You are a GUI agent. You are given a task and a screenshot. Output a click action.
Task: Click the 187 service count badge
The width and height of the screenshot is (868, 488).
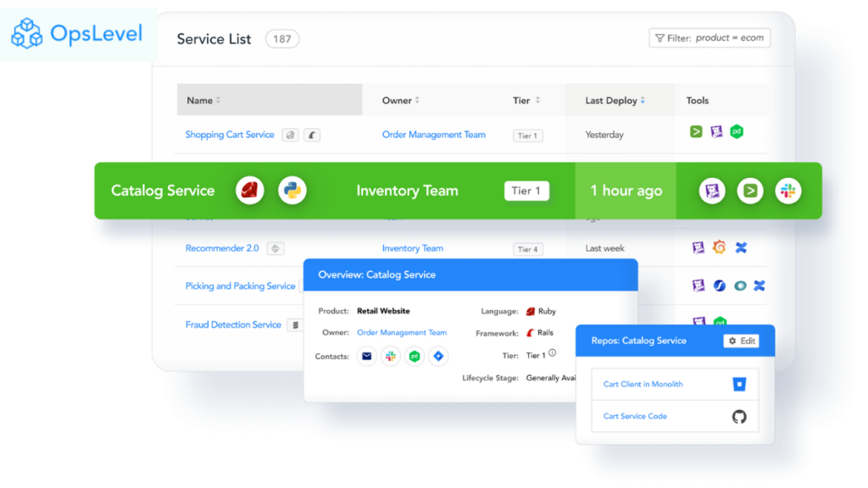click(282, 39)
